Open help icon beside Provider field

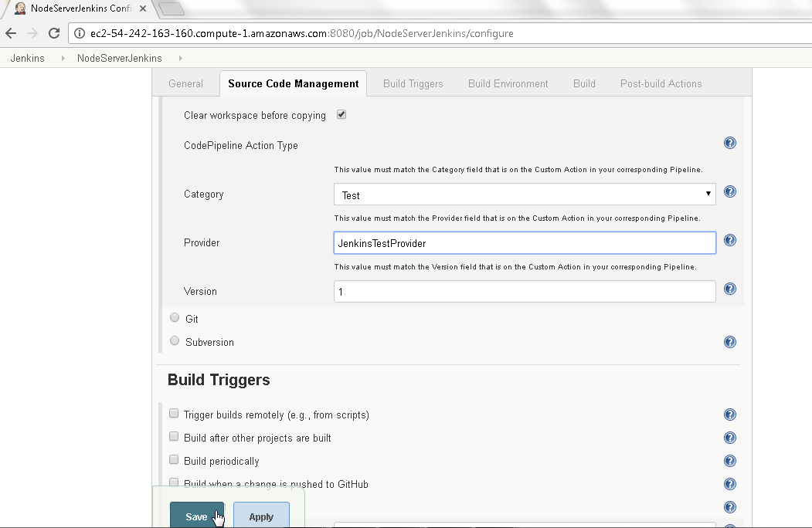pos(729,240)
